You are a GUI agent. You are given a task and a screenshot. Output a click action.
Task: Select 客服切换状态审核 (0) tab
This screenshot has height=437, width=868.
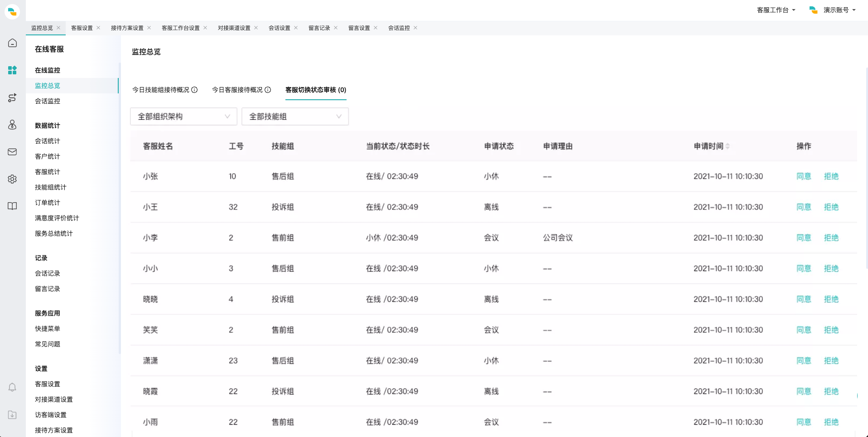316,90
